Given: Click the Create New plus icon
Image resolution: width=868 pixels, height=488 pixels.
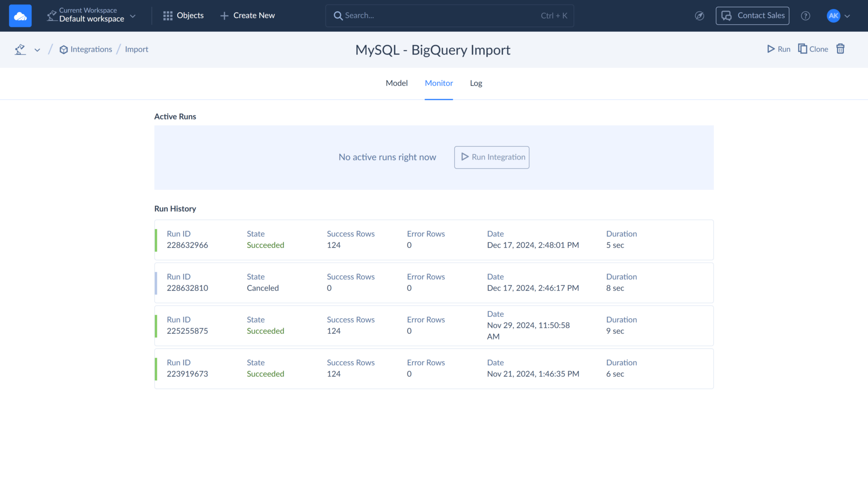Looking at the screenshot, I should point(223,15).
